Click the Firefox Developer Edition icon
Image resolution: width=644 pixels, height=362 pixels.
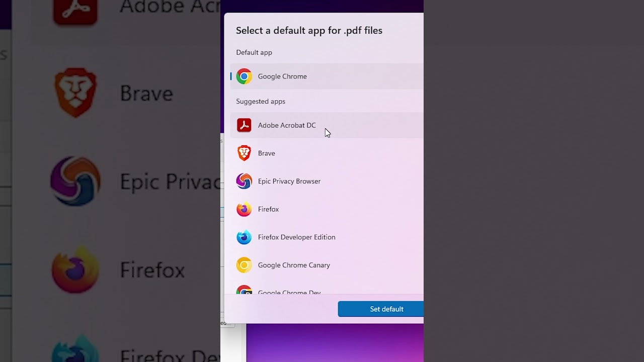pos(244,237)
